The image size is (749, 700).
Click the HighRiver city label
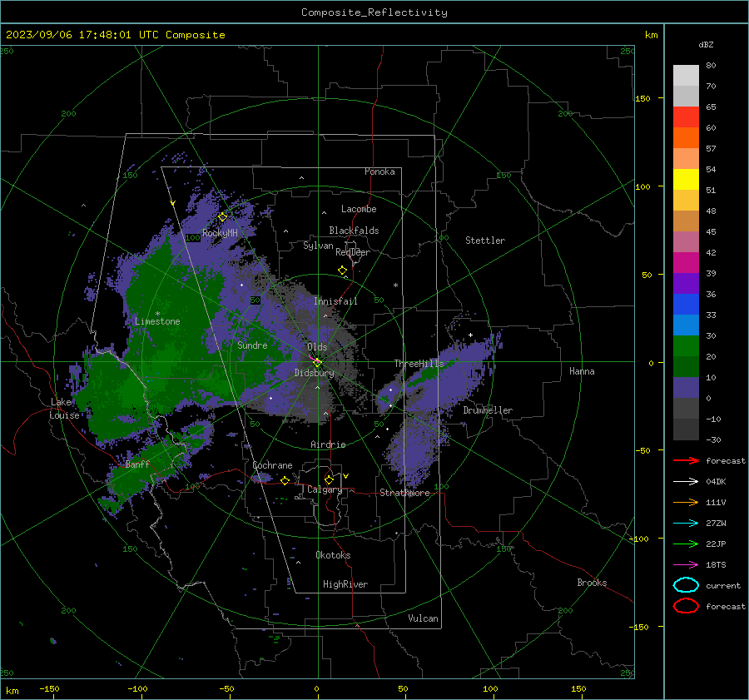click(345, 584)
